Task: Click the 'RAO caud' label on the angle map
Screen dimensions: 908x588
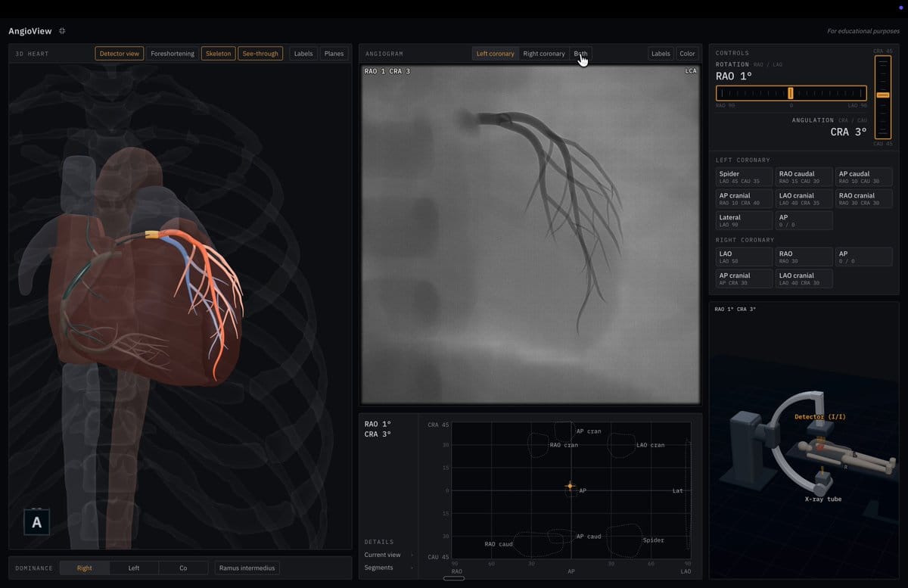Action: (x=499, y=544)
